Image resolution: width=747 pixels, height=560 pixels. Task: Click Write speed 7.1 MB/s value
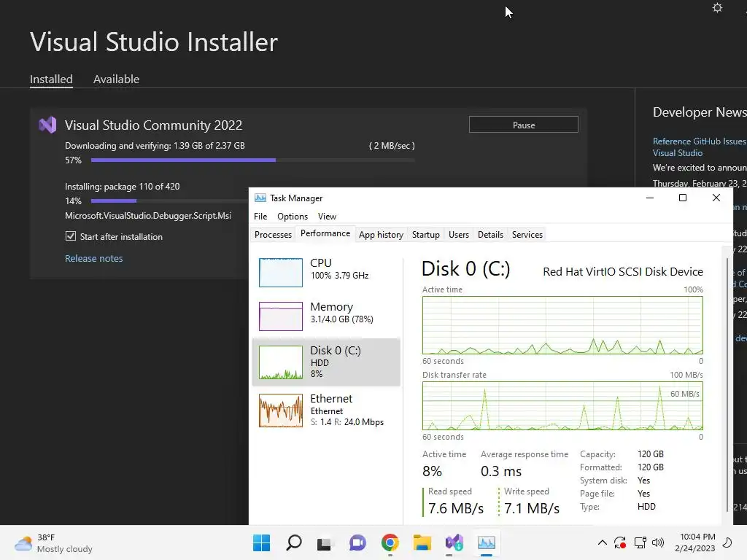(x=532, y=508)
